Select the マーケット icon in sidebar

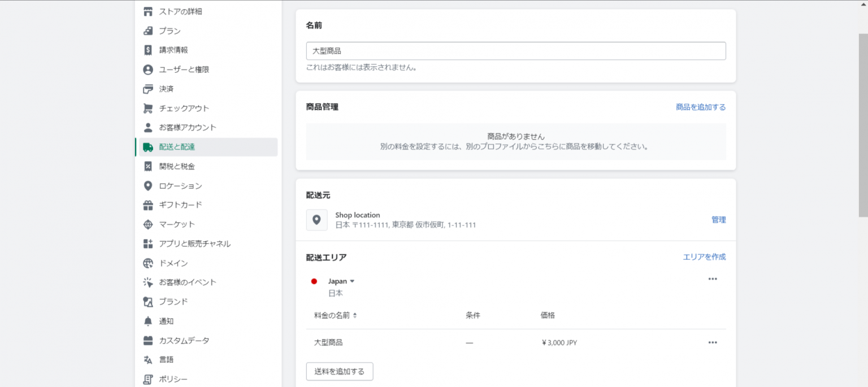[148, 224]
